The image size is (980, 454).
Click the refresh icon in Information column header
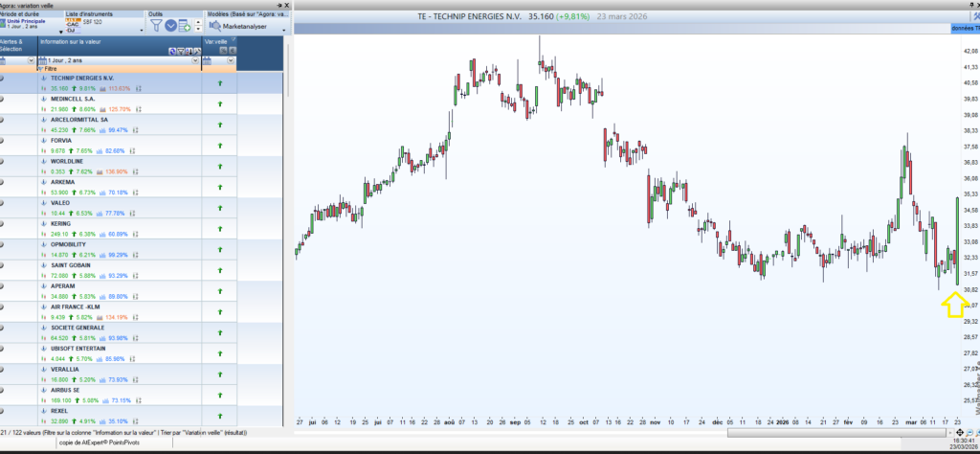click(x=172, y=52)
